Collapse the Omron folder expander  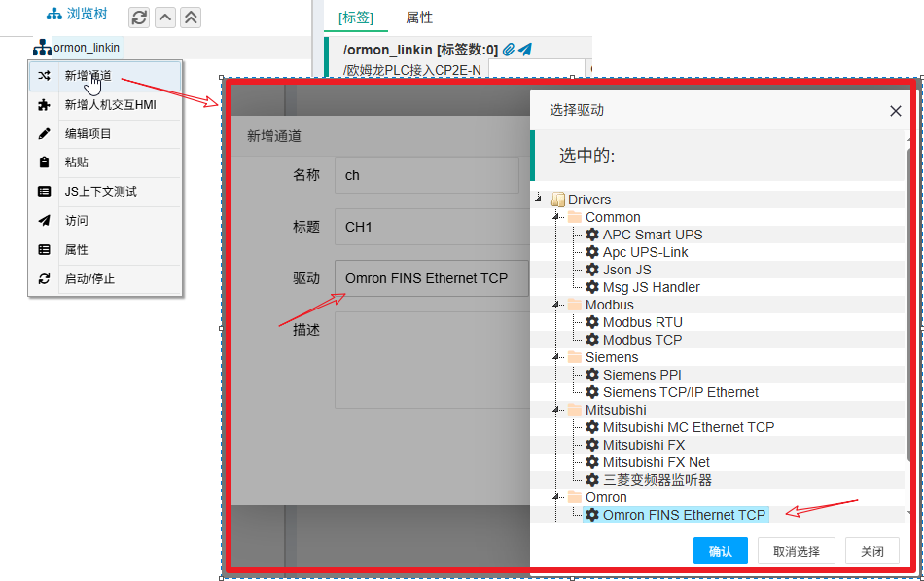point(557,498)
